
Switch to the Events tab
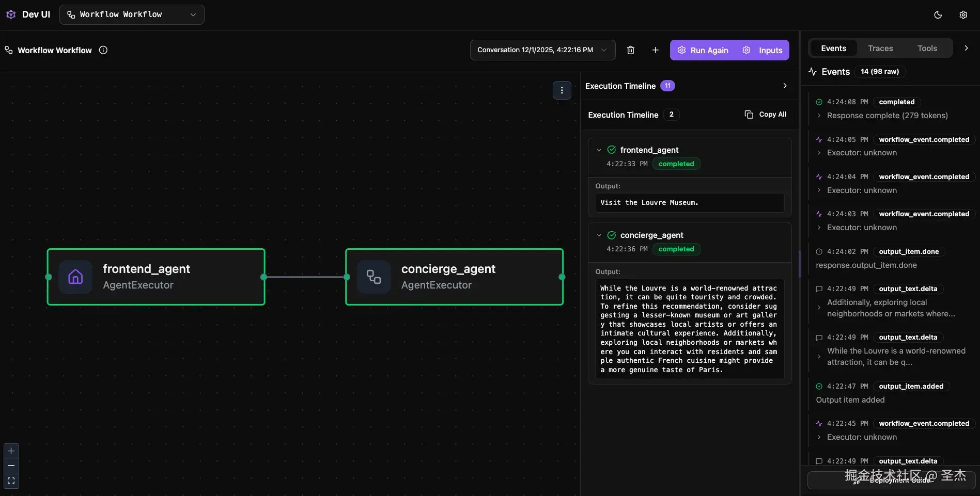834,48
